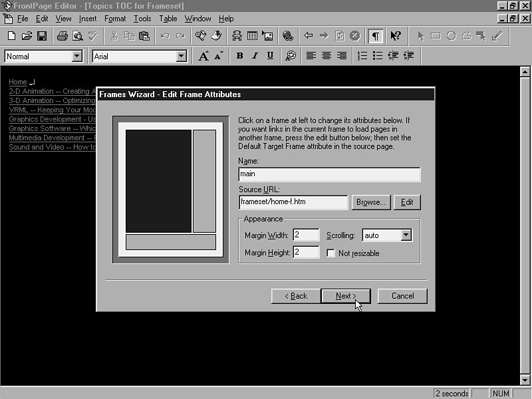Click the Save icon in the toolbar
Viewport: 532px width, 399px height.
coord(42,36)
